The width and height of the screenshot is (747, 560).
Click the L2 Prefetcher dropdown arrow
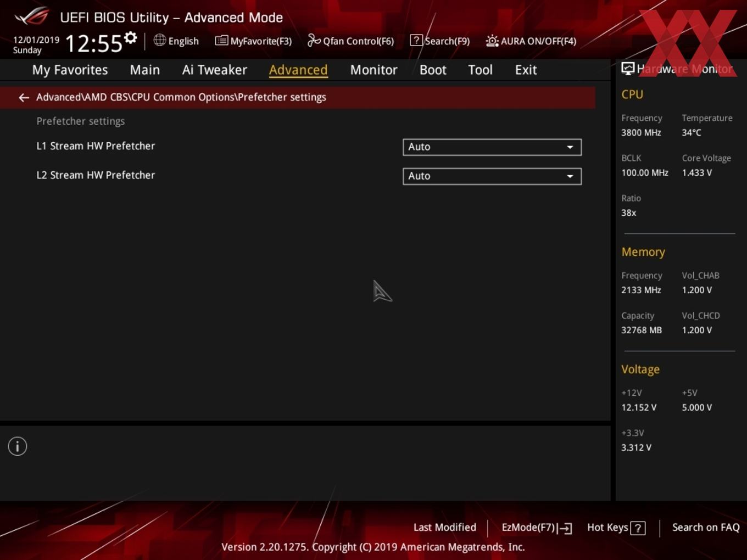tap(570, 176)
